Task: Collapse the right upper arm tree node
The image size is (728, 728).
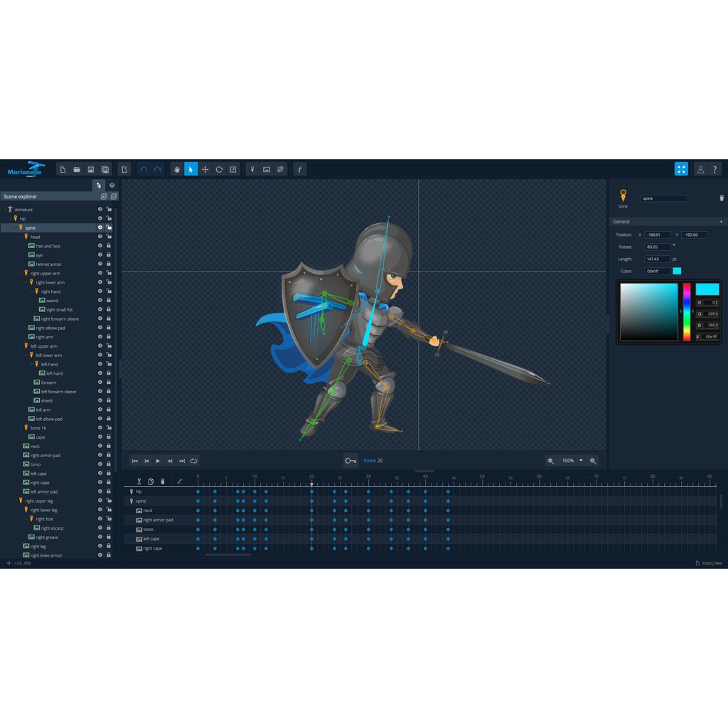Action: click(21, 274)
